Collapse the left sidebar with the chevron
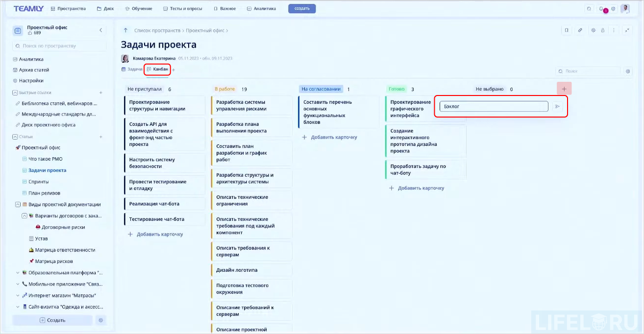Screen dimensions: 644x334 click(x=101, y=30)
